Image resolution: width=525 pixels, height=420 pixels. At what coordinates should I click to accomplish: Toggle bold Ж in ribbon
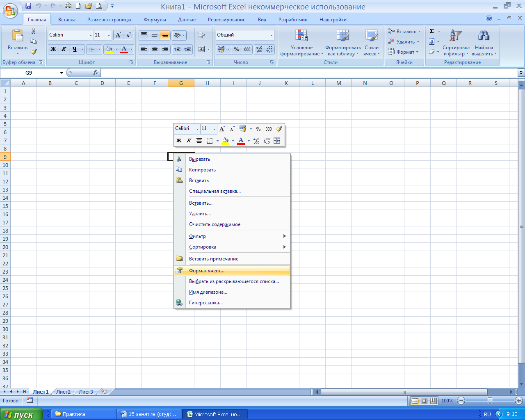click(53, 49)
